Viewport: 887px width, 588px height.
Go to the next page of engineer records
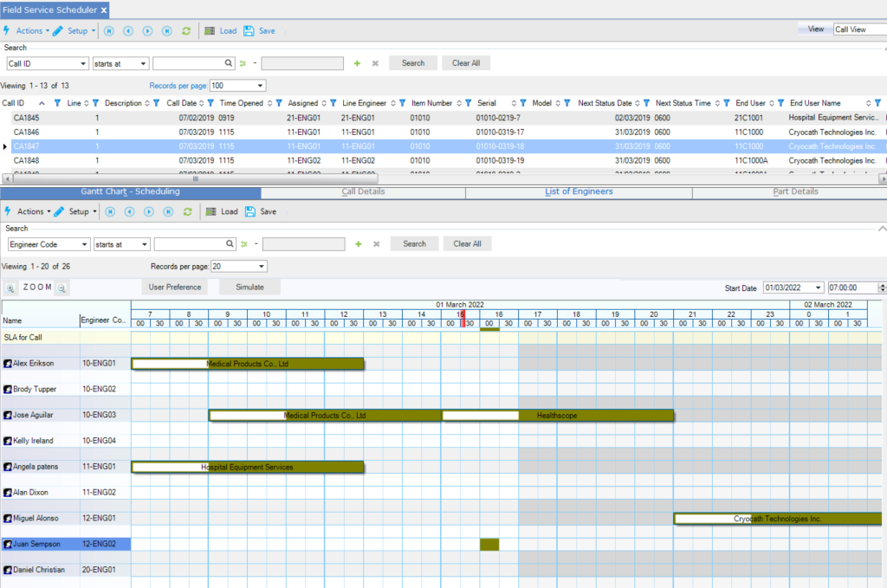(x=148, y=211)
